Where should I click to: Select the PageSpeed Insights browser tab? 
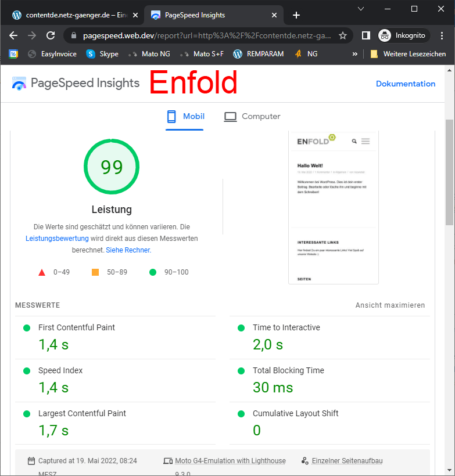point(214,15)
